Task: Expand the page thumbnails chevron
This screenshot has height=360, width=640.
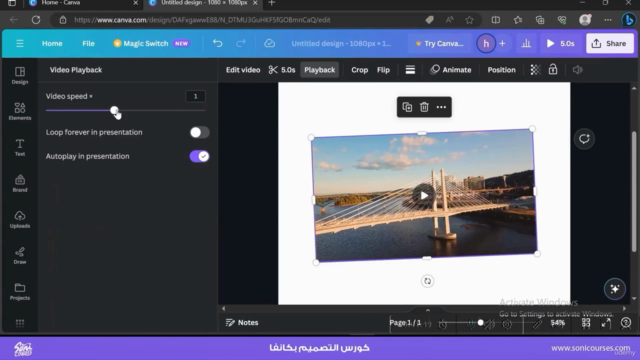Action: [x=427, y=310]
